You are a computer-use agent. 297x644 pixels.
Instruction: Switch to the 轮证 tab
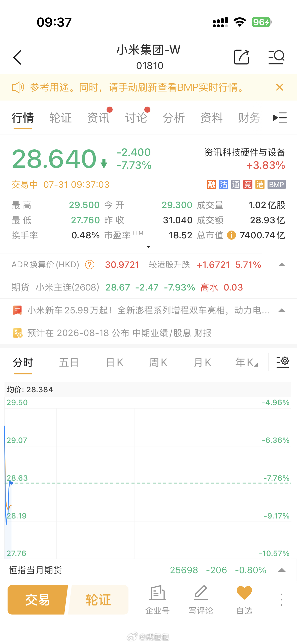click(x=60, y=118)
